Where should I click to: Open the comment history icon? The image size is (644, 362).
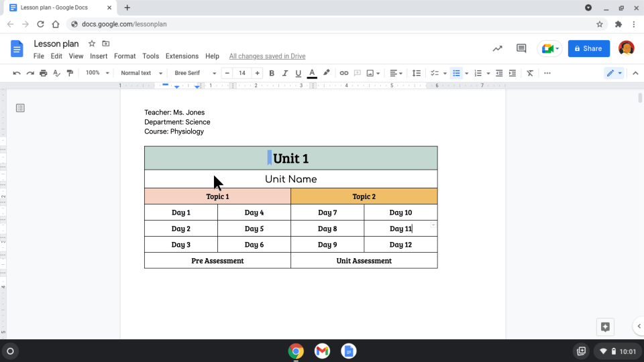[521, 48]
